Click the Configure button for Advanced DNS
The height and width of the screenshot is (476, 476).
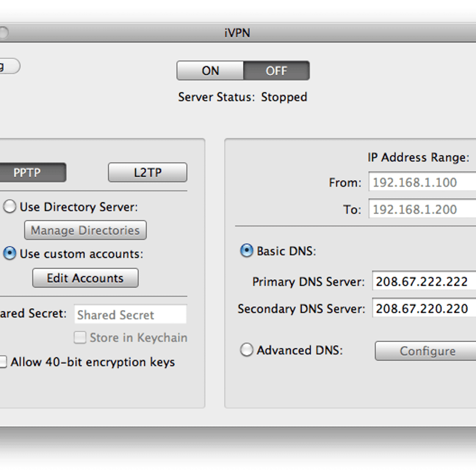click(425, 351)
